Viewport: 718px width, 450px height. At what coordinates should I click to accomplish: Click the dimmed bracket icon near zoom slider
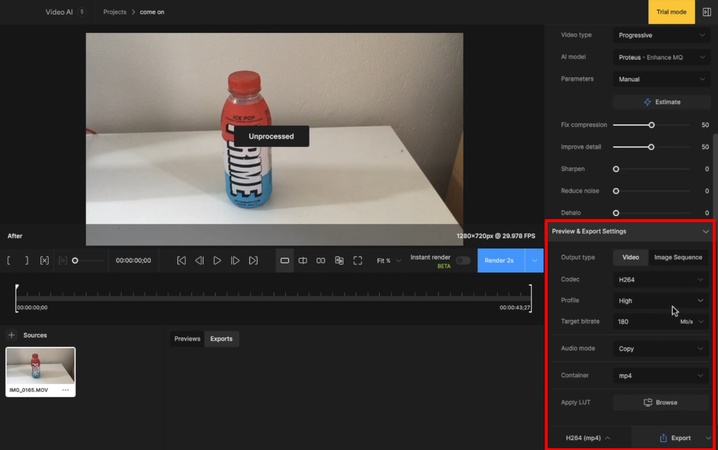tap(63, 260)
